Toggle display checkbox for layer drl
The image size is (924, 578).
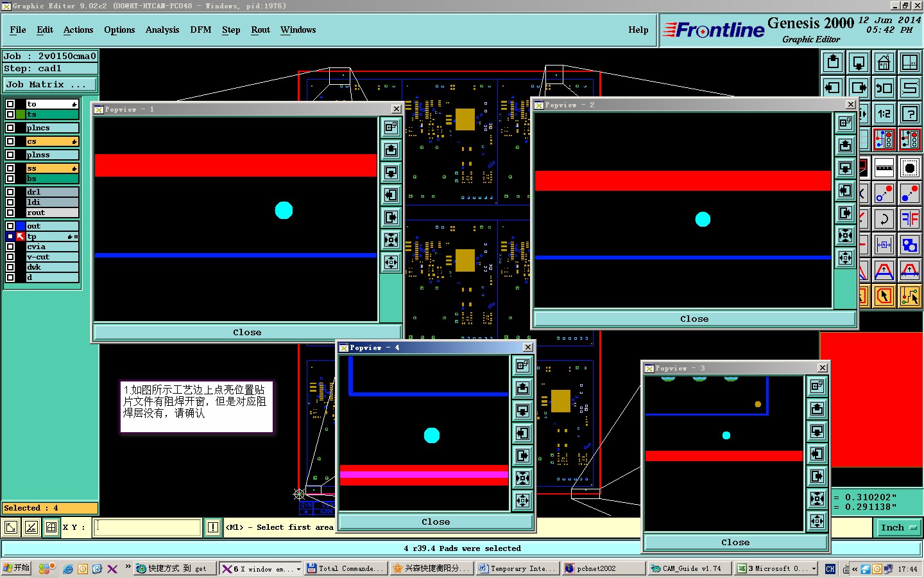click(x=10, y=192)
